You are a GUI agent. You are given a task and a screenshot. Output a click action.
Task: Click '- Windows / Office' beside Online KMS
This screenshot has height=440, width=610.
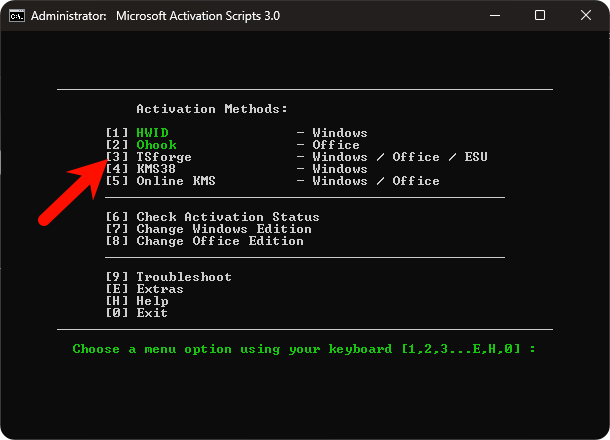pos(368,181)
